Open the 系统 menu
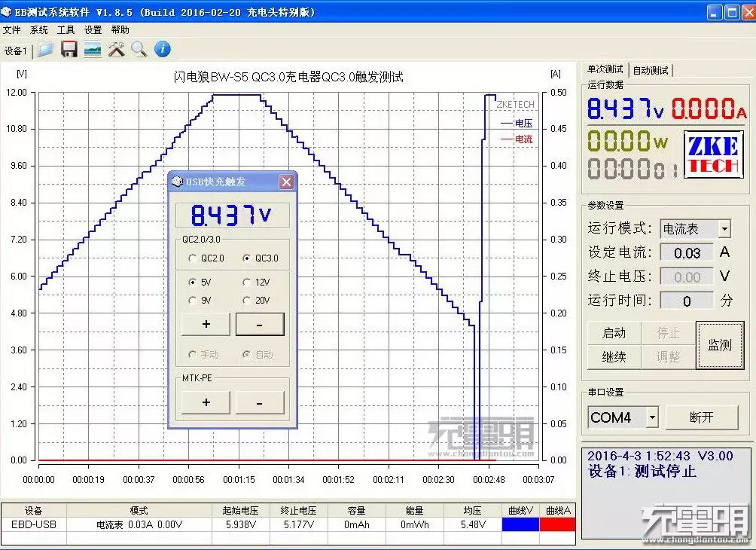Viewport: 756px width, 550px height. [x=38, y=30]
